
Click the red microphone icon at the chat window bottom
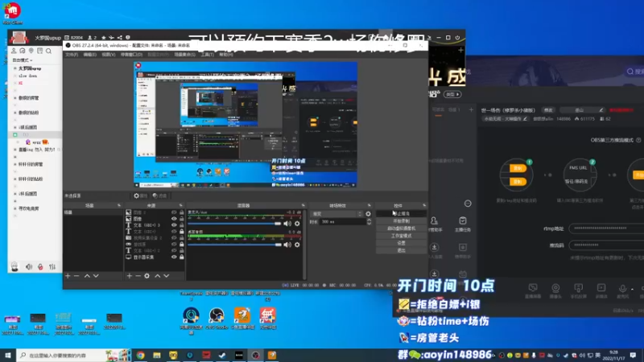coord(40,267)
